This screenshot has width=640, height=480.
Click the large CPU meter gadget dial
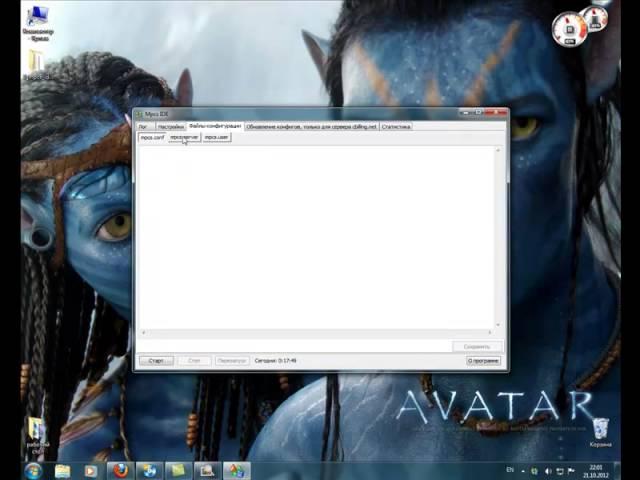coord(570,30)
